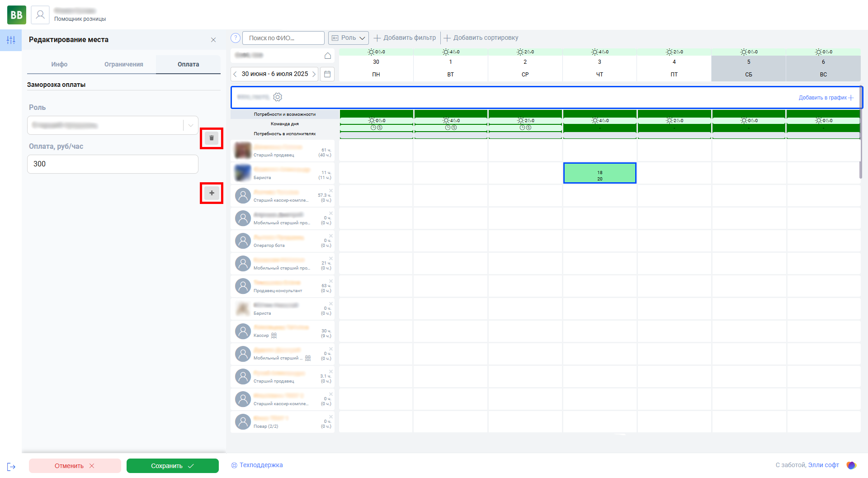Click the Помощник розницы title text
Image resolution: width=868 pixels, height=478 pixels.
point(80,19)
